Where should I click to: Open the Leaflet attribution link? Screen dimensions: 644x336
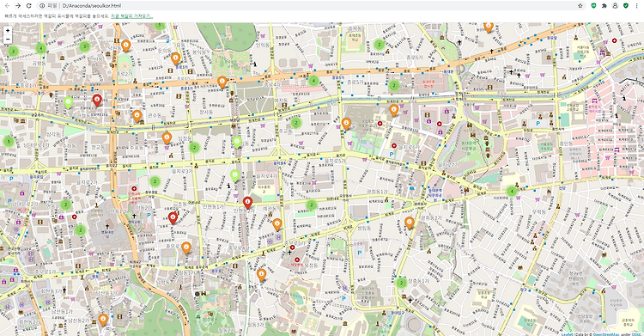click(x=567, y=334)
